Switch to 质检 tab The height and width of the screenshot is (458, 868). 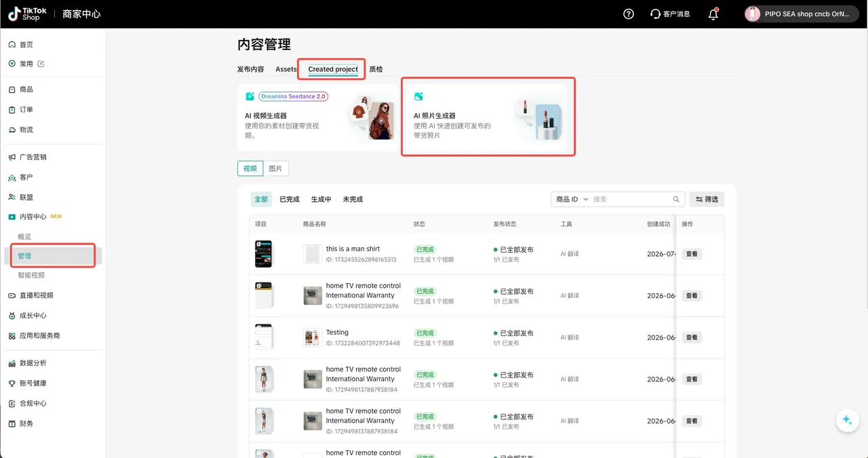click(x=376, y=69)
